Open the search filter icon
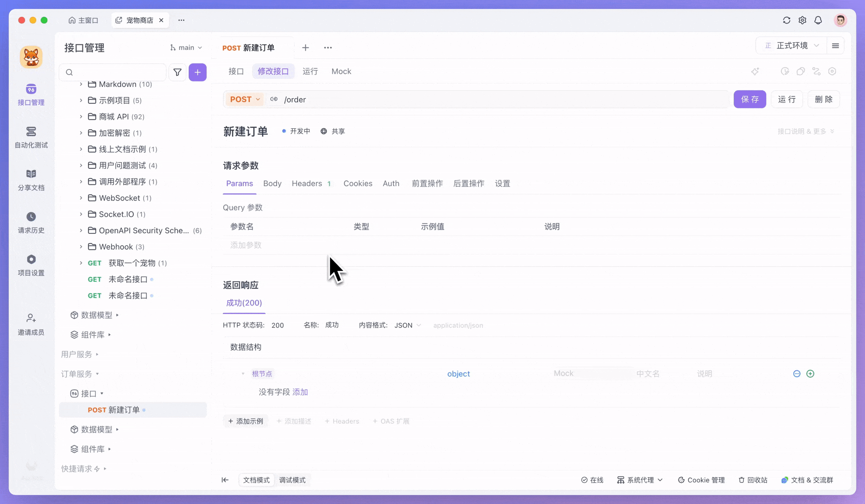 pos(177,72)
